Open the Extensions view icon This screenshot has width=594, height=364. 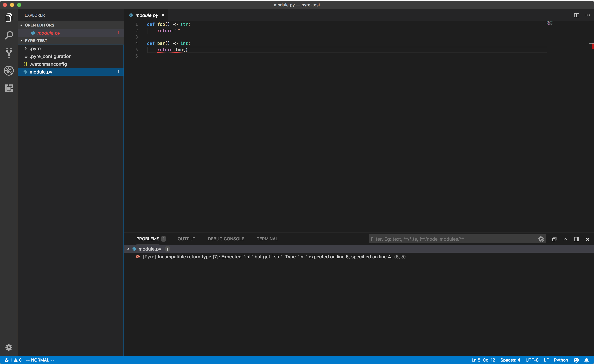9,88
